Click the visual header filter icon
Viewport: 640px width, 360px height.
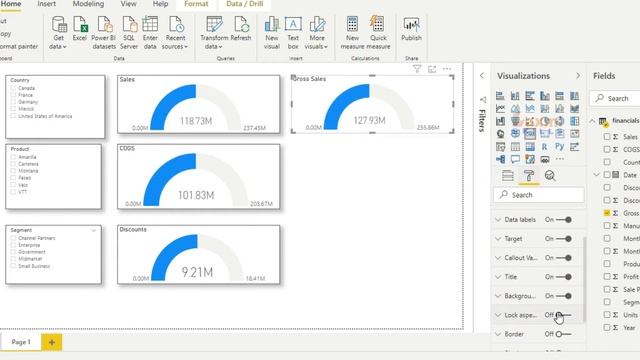[417, 69]
